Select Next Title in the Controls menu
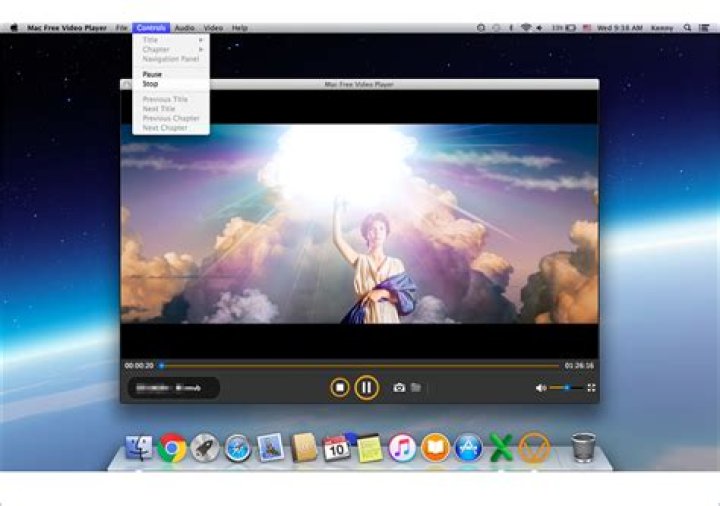Image resolution: width=720 pixels, height=506 pixels. [x=171, y=109]
